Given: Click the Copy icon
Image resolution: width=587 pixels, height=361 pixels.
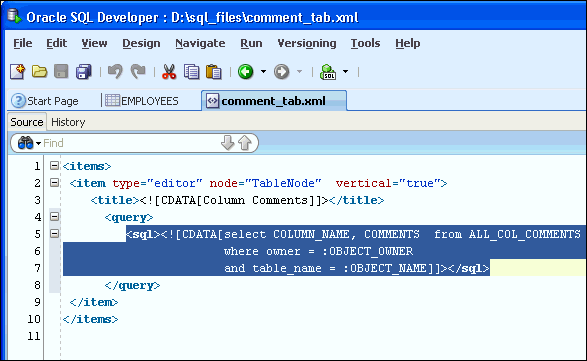Looking at the screenshot, I should click(191, 72).
